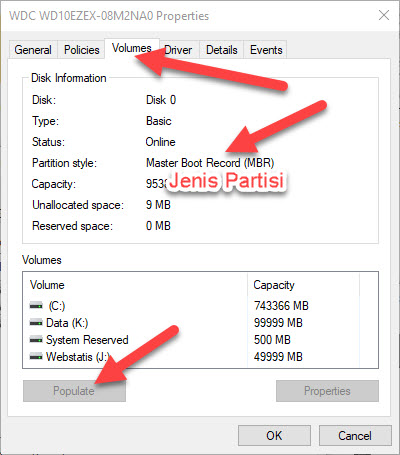Close the Properties dialog window

(384, 15)
